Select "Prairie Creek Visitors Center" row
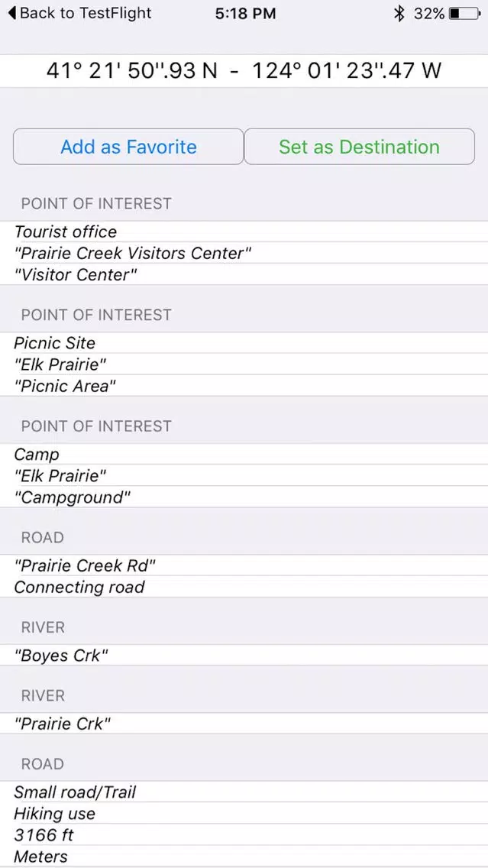488x868 pixels. pos(244,253)
